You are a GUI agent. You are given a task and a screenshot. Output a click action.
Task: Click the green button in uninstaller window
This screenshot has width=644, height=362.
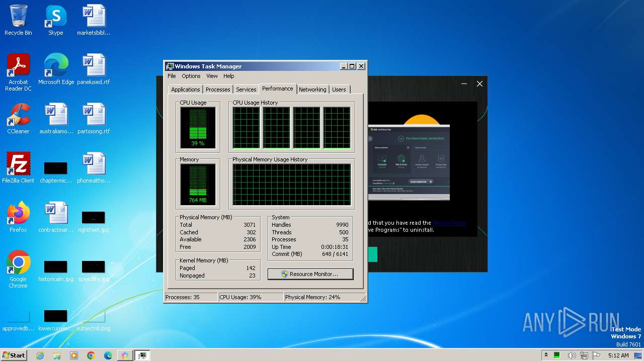[372, 254]
